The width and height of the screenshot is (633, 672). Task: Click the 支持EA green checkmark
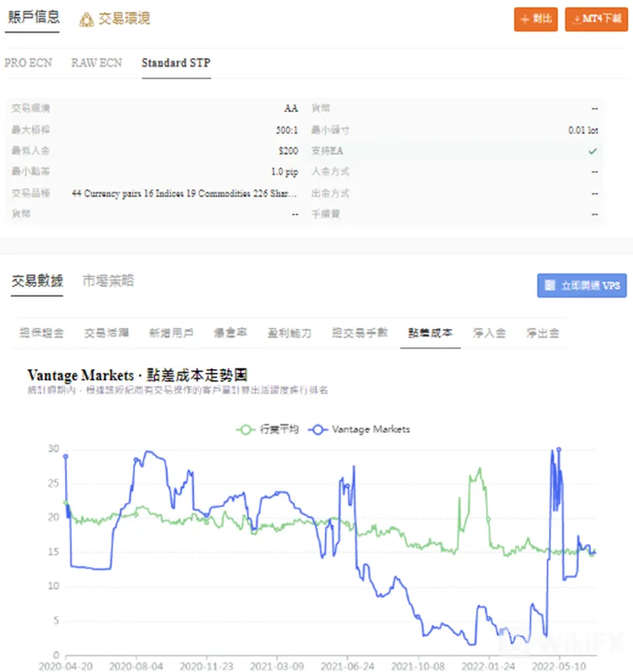point(593,151)
